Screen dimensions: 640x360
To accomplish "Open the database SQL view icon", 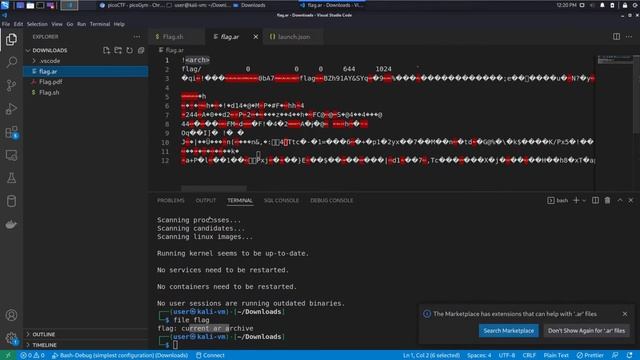I will 11,201.
